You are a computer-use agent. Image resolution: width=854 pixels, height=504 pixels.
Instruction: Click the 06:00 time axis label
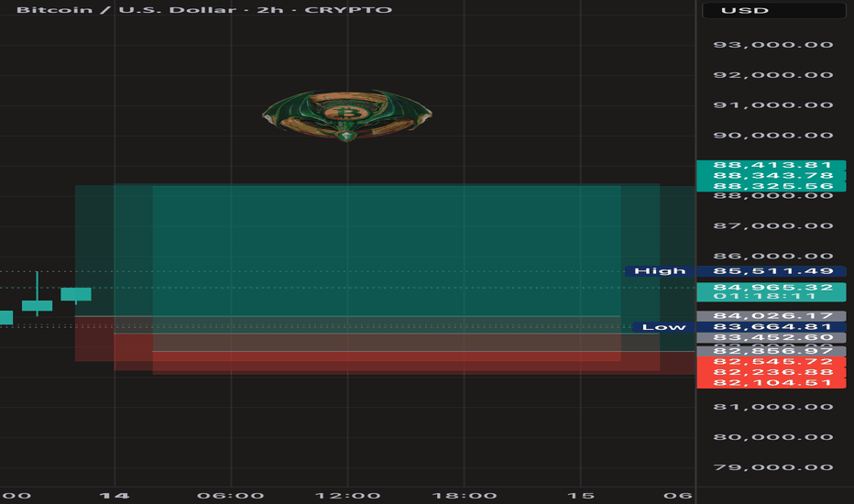coord(230,496)
